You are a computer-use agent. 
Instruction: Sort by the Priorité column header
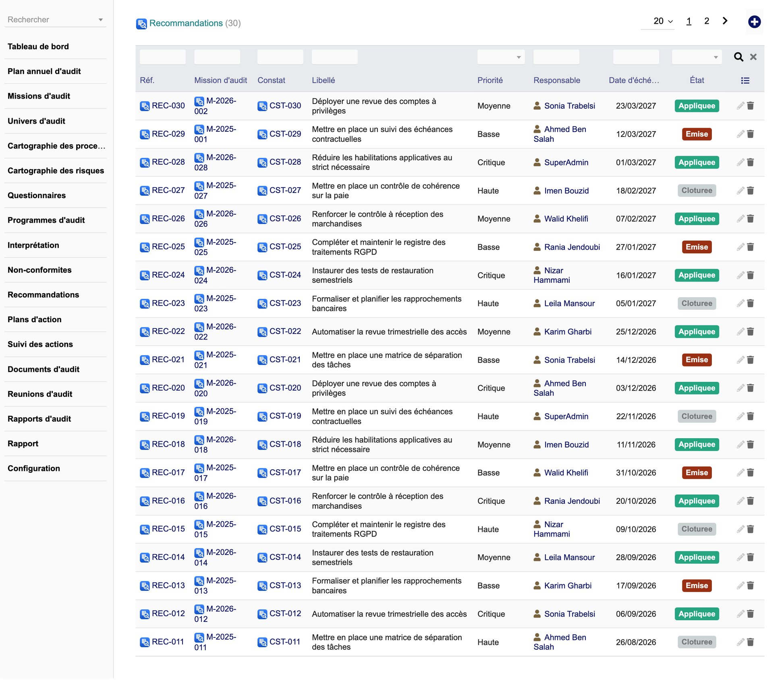click(490, 80)
